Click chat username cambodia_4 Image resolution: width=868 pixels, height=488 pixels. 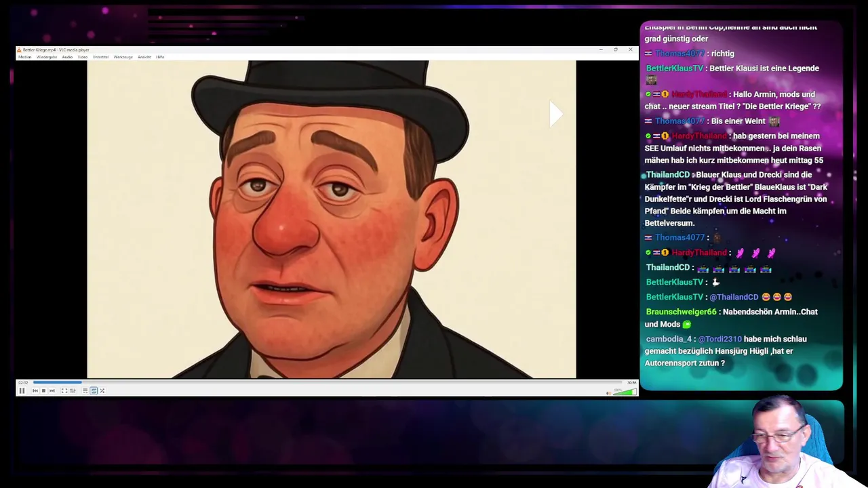(x=669, y=339)
